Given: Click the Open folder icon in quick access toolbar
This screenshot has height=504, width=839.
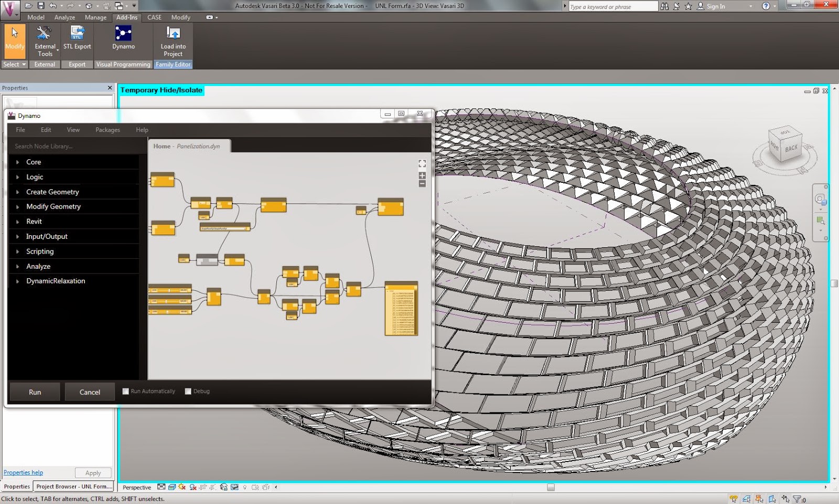Looking at the screenshot, I should [29, 6].
